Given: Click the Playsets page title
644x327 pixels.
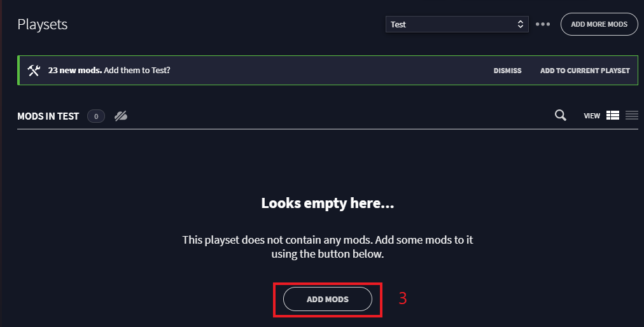Looking at the screenshot, I should pyautogui.click(x=42, y=24).
